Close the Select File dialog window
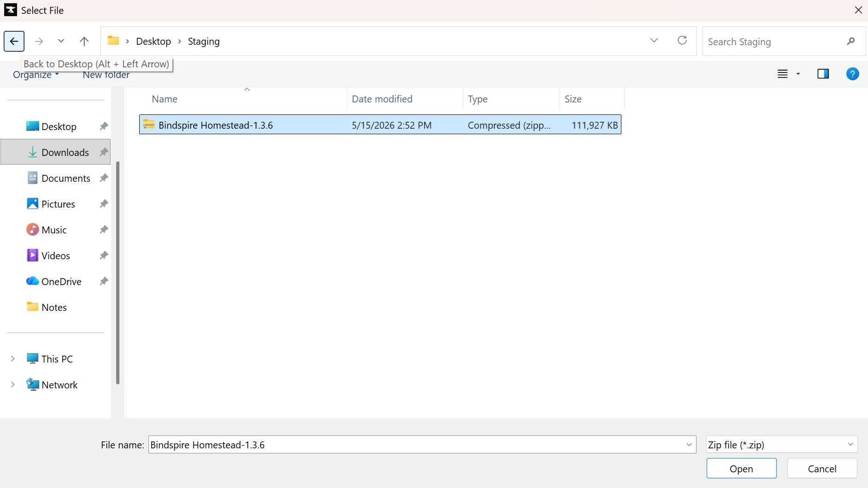Image resolution: width=868 pixels, height=488 pixels. click(x=858, y=10)
